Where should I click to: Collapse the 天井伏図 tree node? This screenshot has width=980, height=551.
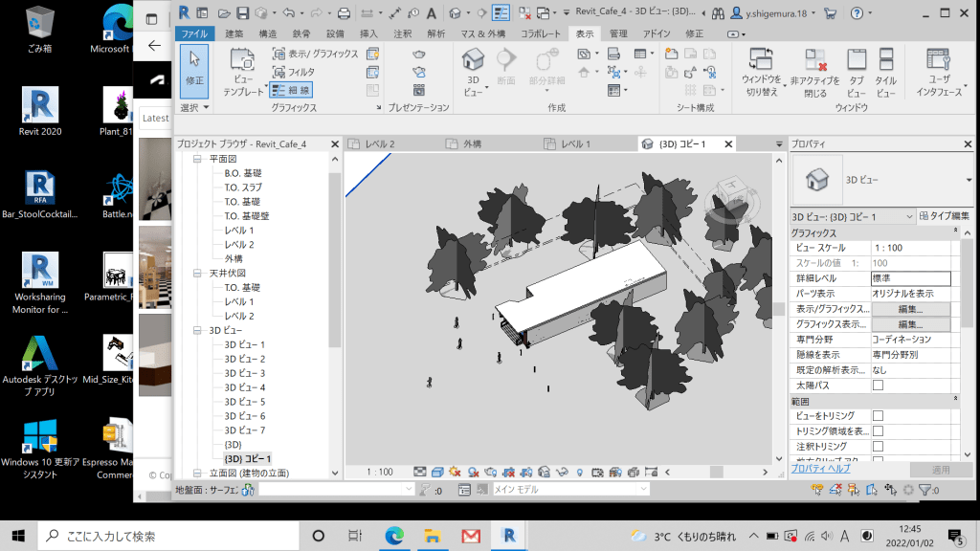coord(198,273)
